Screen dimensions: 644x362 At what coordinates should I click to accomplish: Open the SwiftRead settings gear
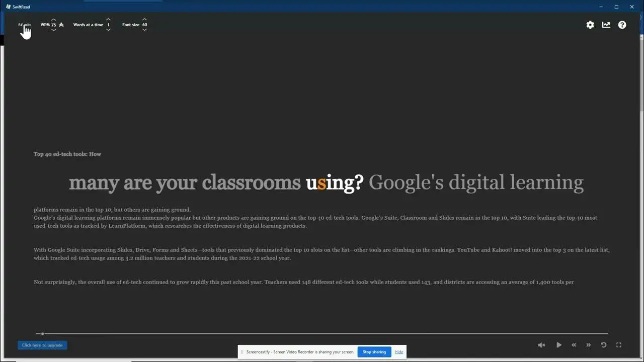590,25
